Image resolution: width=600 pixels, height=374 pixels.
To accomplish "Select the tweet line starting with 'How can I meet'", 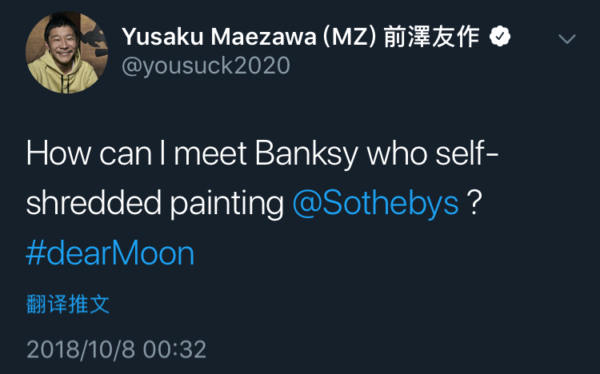I will pyautogui.click(x=262, y=154).
